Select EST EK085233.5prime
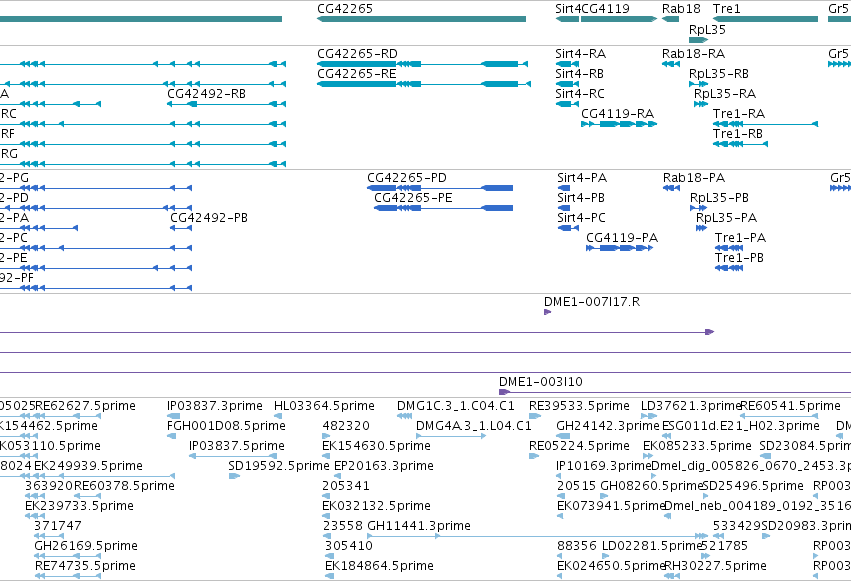This screenshot has height=581, width=851. point(697,446)
